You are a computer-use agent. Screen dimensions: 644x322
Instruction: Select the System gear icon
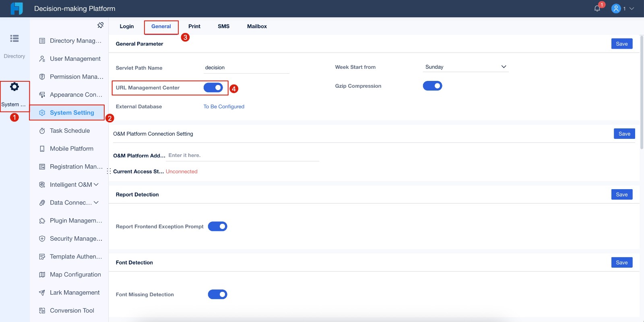pyautogui.click(x=14, y=87)
